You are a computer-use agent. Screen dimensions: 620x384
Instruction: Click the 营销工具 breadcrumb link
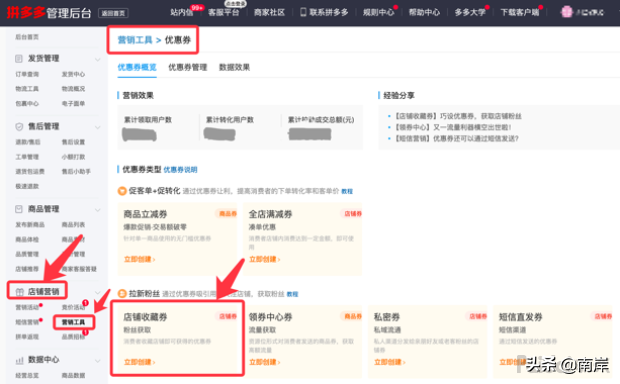click(x=135, y=40)
